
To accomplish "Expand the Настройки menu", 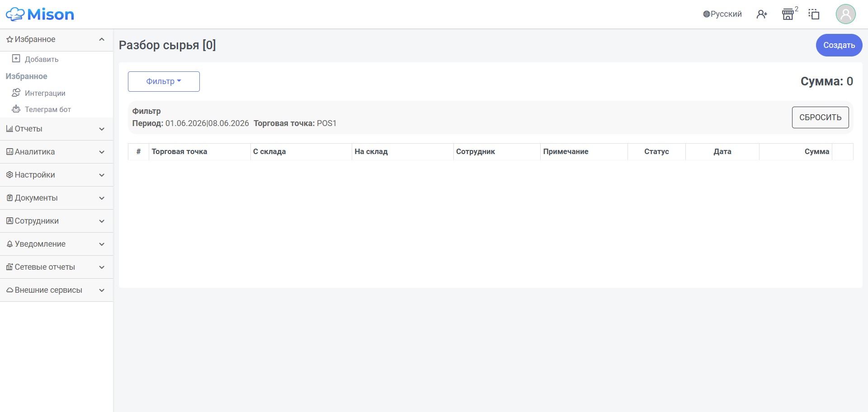I will point(57,175).
